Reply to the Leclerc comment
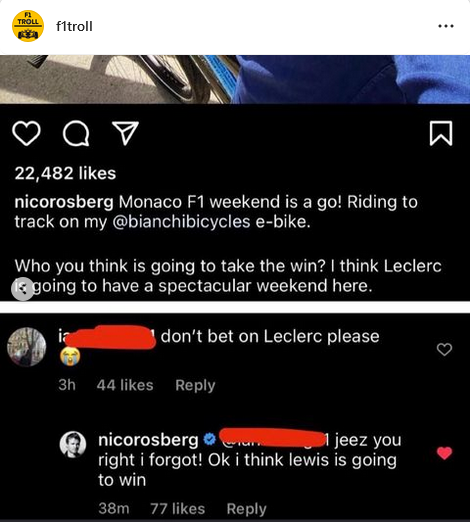 coord(195,385)
